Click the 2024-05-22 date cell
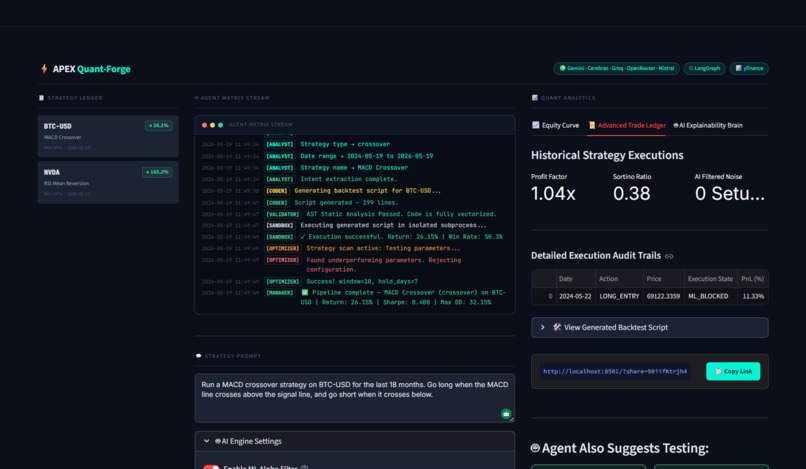This screenshot has width=806, height=469. [575, 296]
